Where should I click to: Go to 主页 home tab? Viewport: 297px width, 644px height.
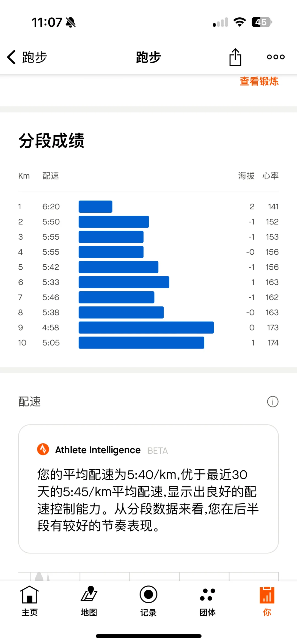pyautogui.click(x=30, y=601)
